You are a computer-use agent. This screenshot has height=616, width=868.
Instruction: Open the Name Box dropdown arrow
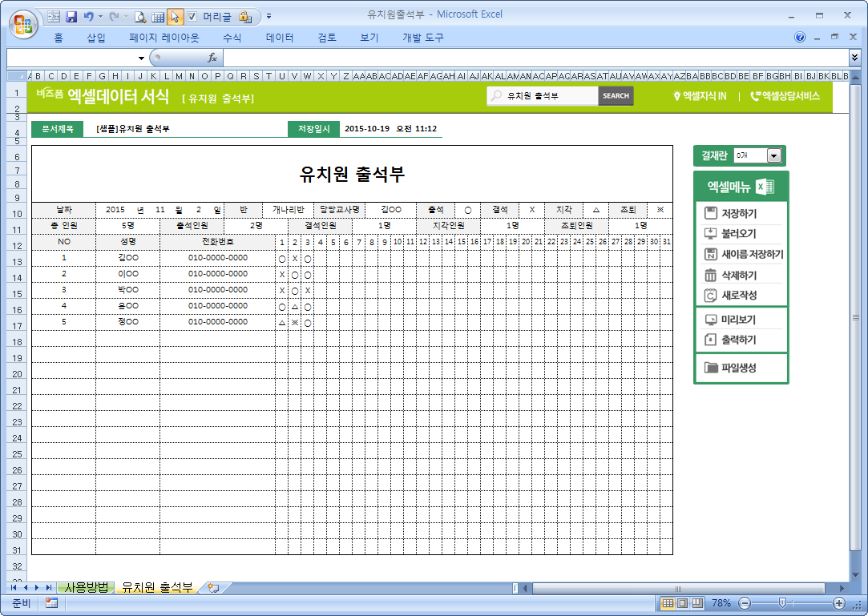click(x=141, y=58)
